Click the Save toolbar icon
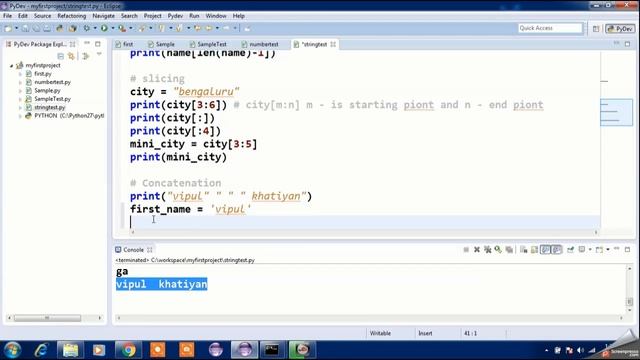640x360 pixels. click(x=25, y=28)
